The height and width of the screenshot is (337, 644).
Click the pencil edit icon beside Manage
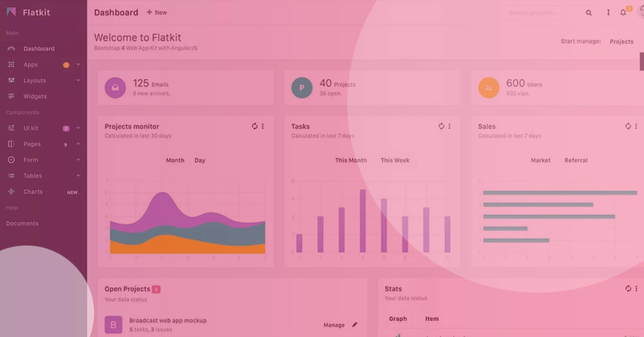pos(355,325)
